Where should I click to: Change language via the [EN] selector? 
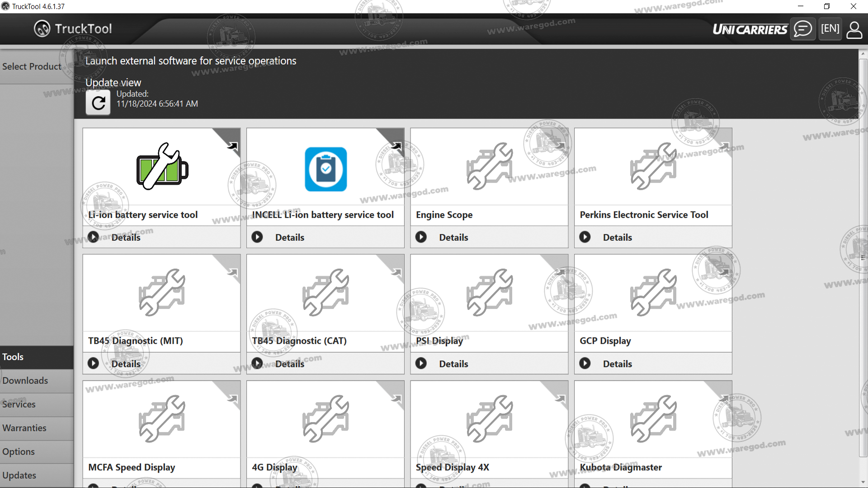[830, 29]
